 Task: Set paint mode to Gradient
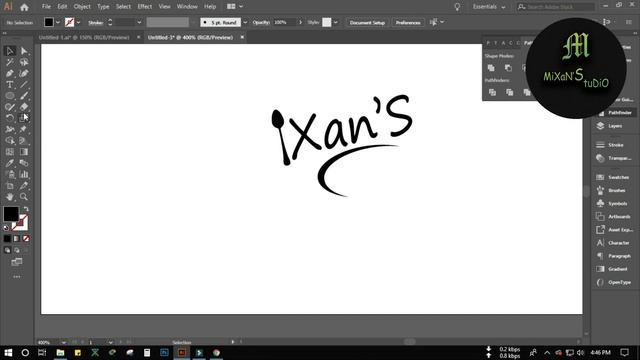17,238
